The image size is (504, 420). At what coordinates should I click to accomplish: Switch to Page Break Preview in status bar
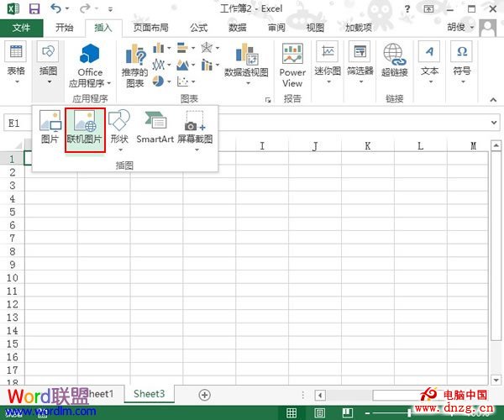[x=348, y=412]
